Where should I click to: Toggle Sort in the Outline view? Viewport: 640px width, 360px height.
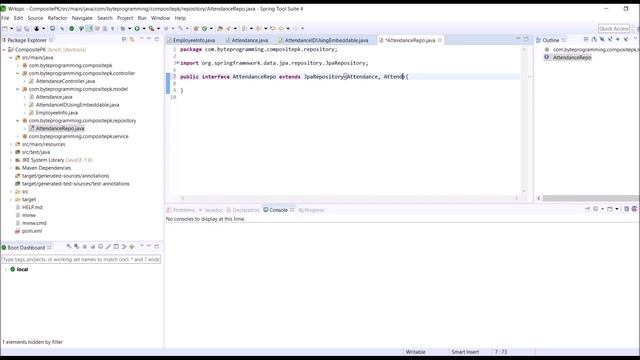point(594,40)
